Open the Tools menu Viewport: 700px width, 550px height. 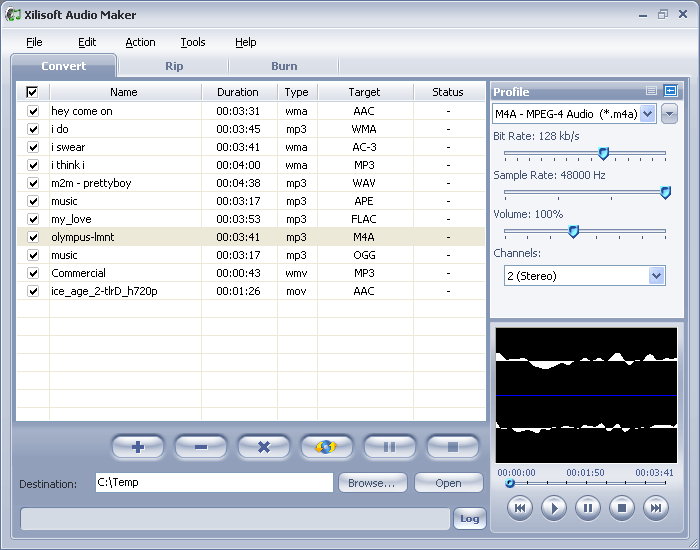click(192, 42)
